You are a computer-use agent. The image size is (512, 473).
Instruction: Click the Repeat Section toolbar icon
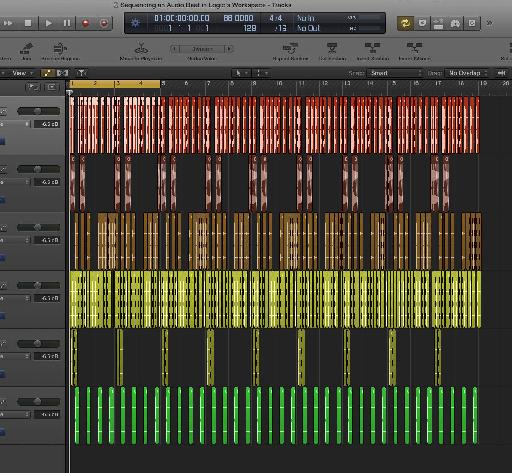(290, 48)
